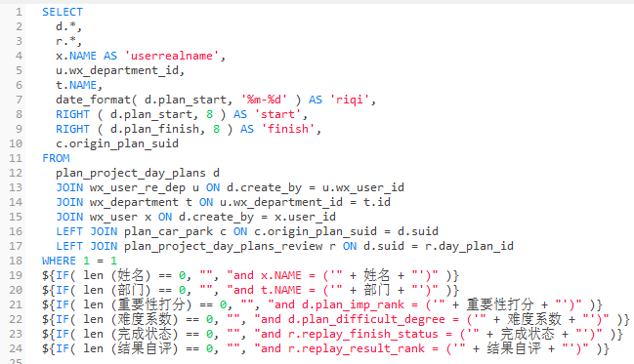Click r.day_plan_id on line 17
634x364 pixels.
pyautogui.click(x=469, y=246)
